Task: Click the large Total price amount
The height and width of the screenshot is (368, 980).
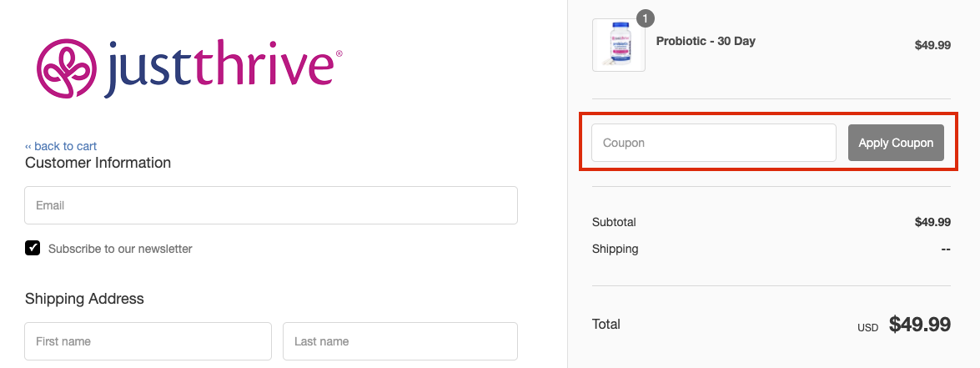Action: pyautogui.click(x=920, y=325)
